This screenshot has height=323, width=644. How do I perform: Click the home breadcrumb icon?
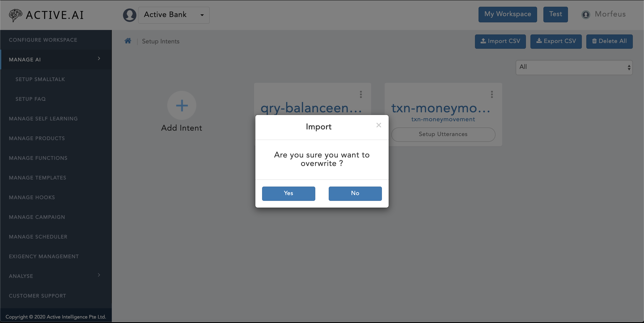(x=128, y=41)
